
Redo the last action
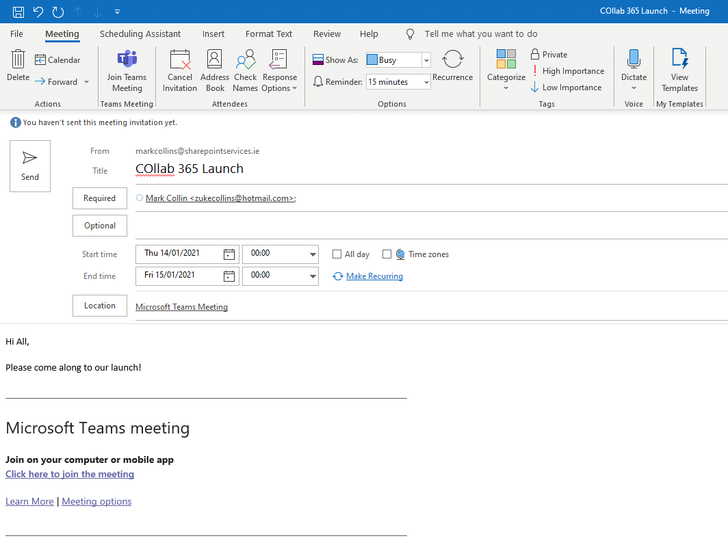tap(58, 12)
